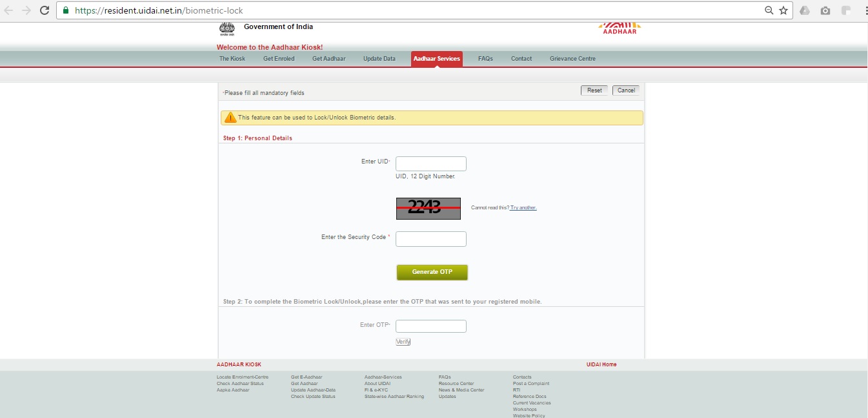This screenshot has width=868, height=418.
Task: Click the Verify button
Action: click(403, 342)
